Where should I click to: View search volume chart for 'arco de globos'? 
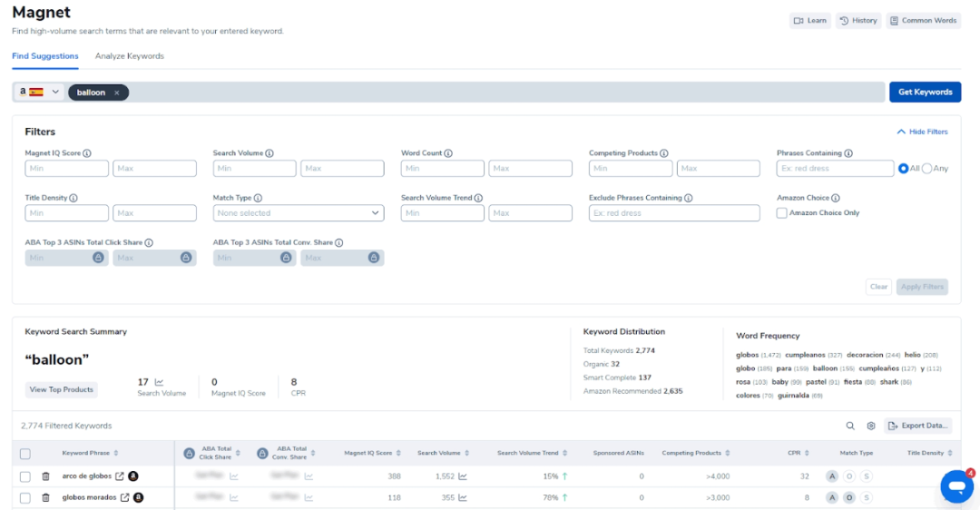tap(463, 476)
